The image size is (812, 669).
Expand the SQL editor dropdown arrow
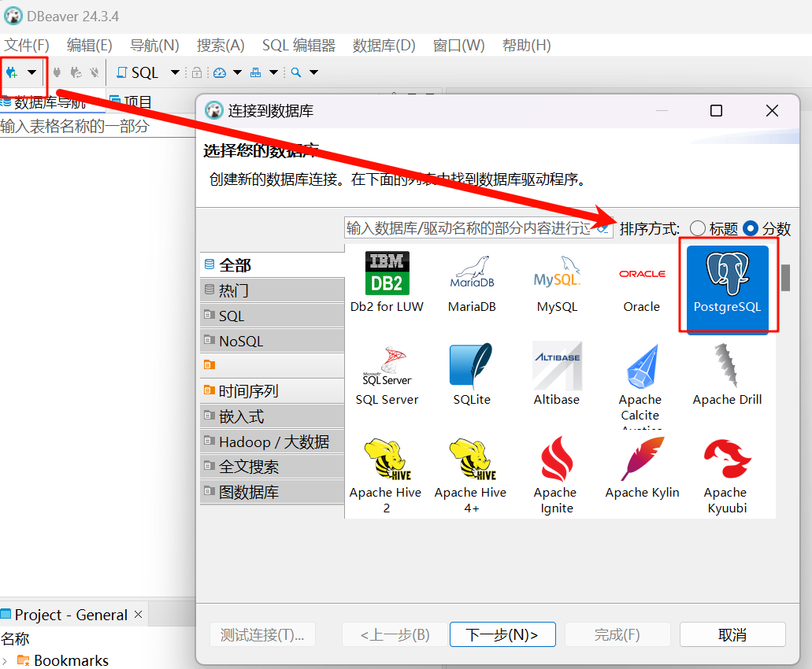175,72
